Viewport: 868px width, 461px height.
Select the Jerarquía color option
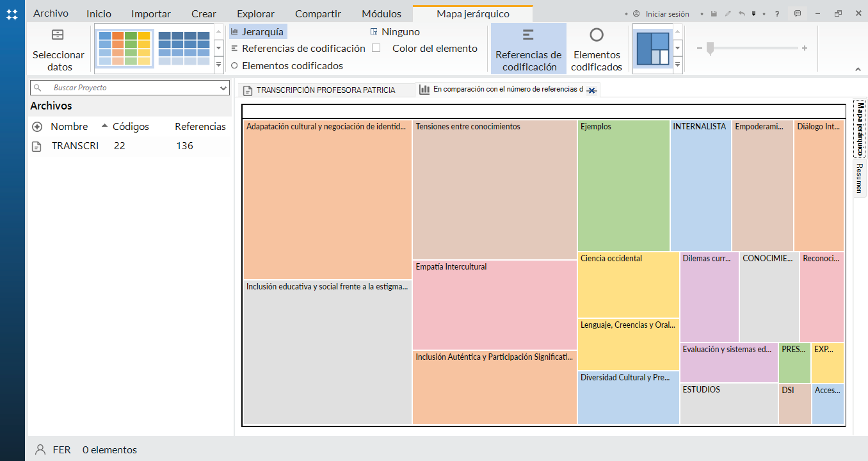coord(257,31)
